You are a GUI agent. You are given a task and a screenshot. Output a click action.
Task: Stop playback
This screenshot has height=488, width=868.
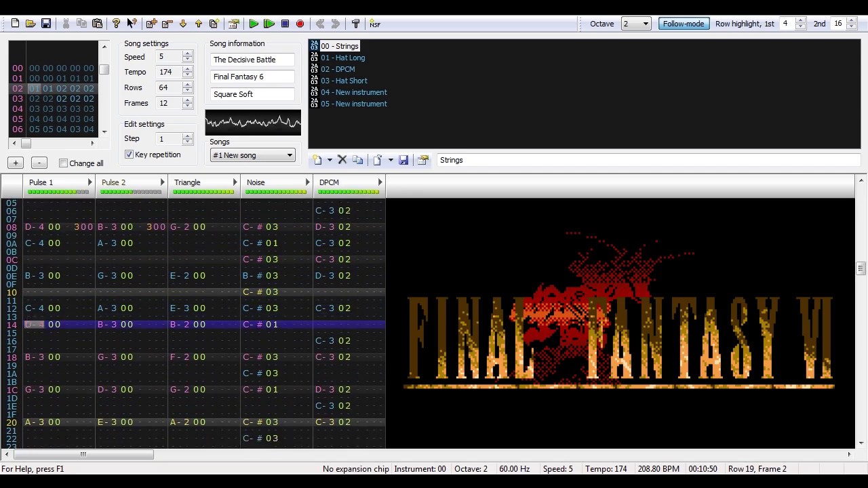tap(285, 24)
